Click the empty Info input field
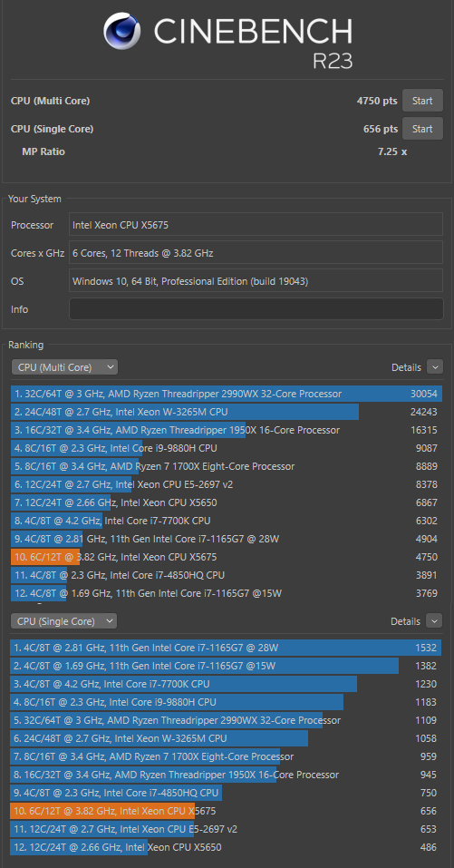 tap(256, 309)
